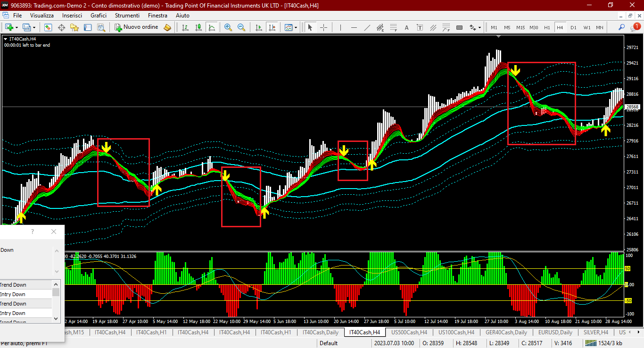Open the new chart dropdown arrow
Image resolution: width=644 pixels, height=348 pixels.
pos(17,28)
